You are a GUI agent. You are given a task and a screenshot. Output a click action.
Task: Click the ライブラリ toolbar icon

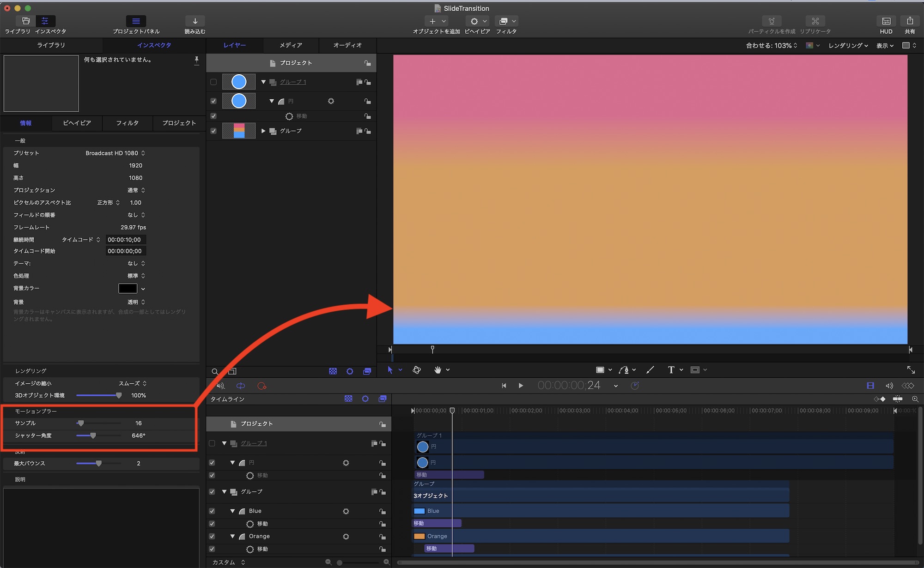click(x=26, y=21)
